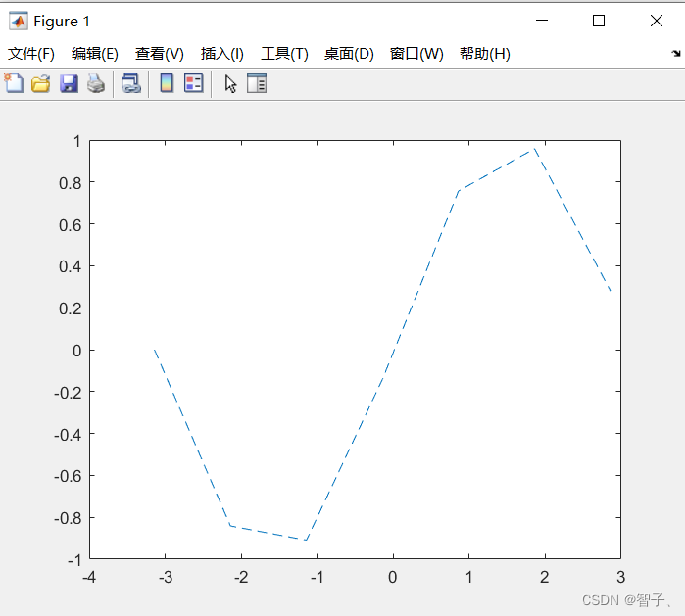The height and width of the screenshot is (616, 685).
Task: Open the 帮助(H) menu
Action: point(485,54)
